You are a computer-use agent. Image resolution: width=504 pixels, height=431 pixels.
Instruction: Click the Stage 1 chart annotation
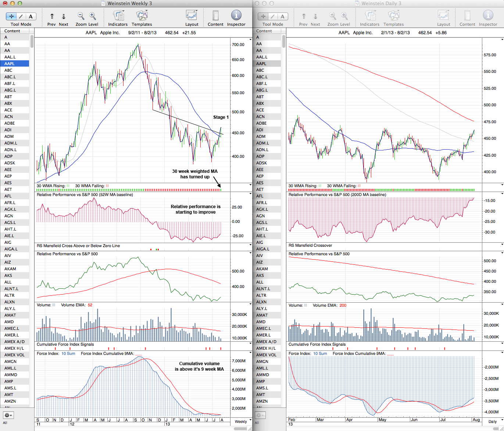[221, 117]
